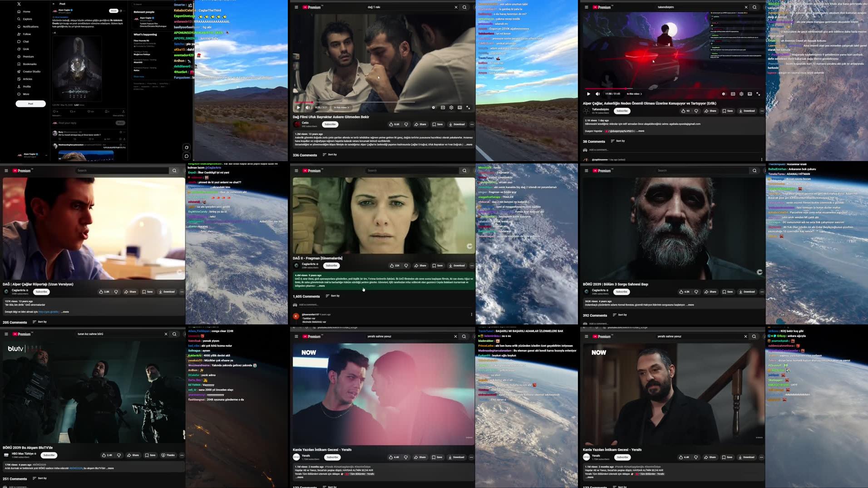
Task: Open Explore in the X sidebar
Action: pos(25,19)
